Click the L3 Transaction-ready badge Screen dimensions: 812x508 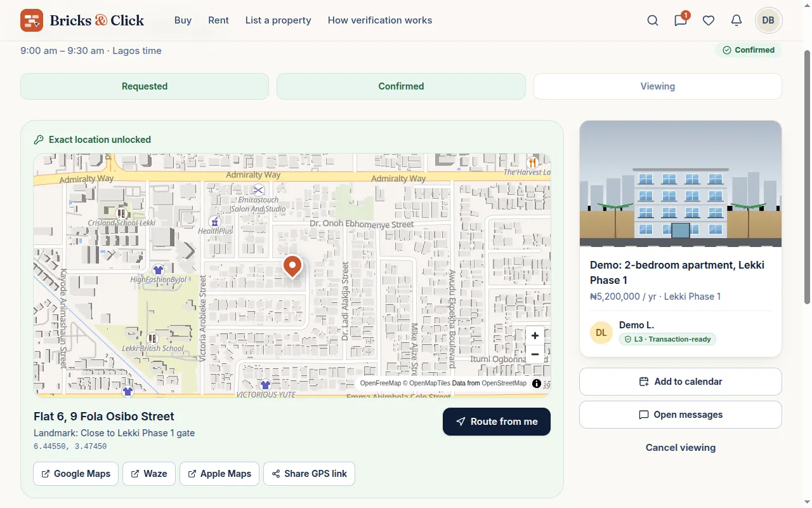(x=667, y=339)
